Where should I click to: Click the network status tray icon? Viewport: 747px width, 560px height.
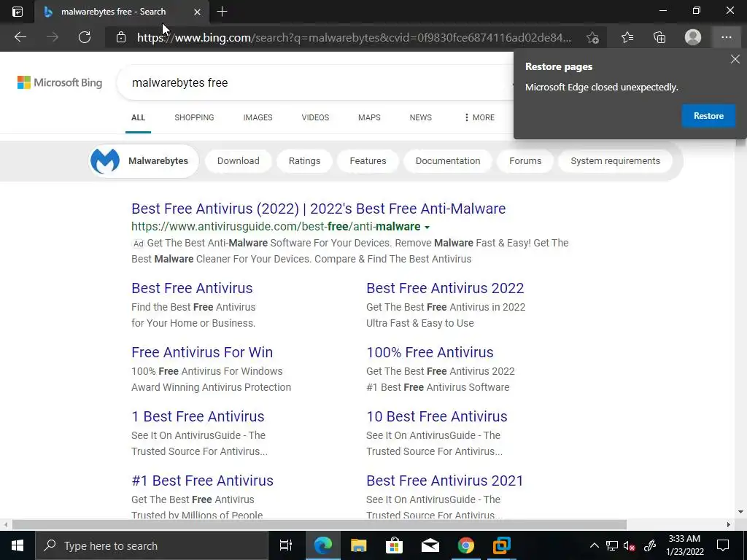click(612, 545)
